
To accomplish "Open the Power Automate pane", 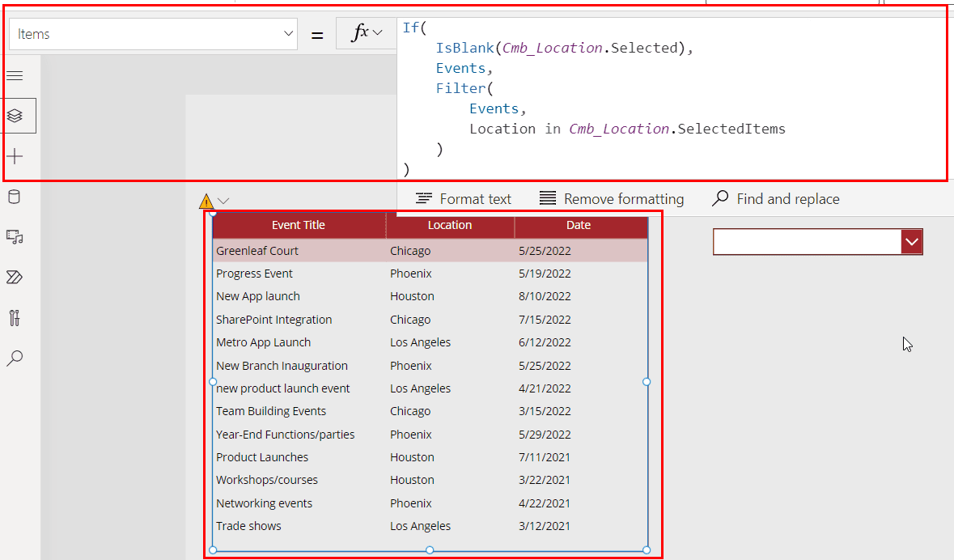I will [x=15, y=277].
